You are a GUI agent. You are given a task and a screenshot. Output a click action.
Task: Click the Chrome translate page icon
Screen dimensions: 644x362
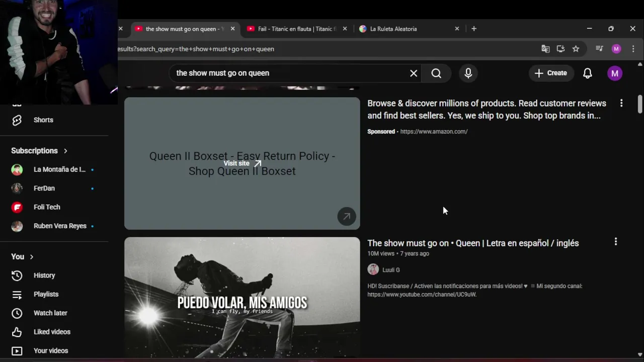[x=545, y=49]
